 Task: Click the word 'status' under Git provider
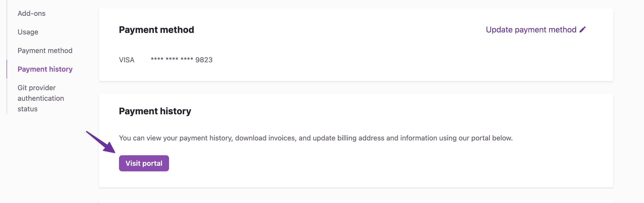pos(27,109)
